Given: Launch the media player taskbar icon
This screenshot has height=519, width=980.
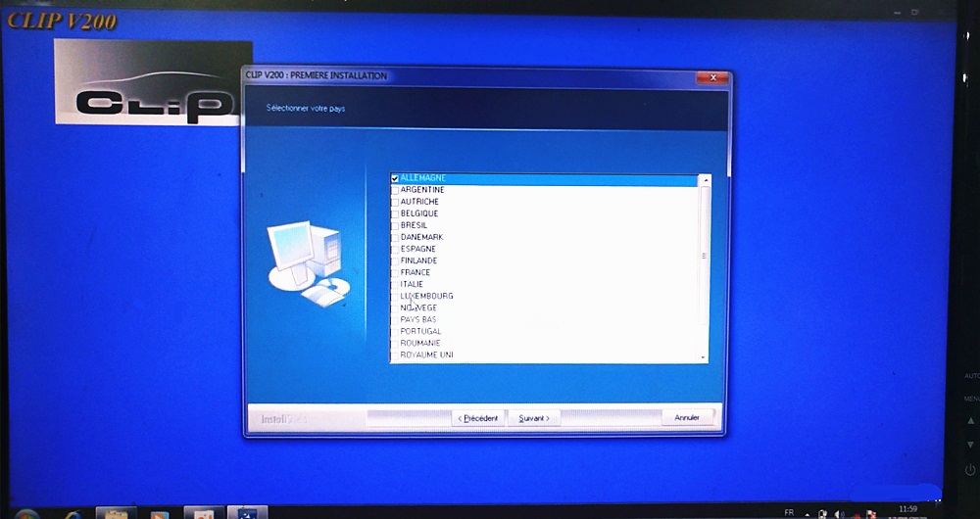Looking at the screenshot, I should (x=159, y=513).
